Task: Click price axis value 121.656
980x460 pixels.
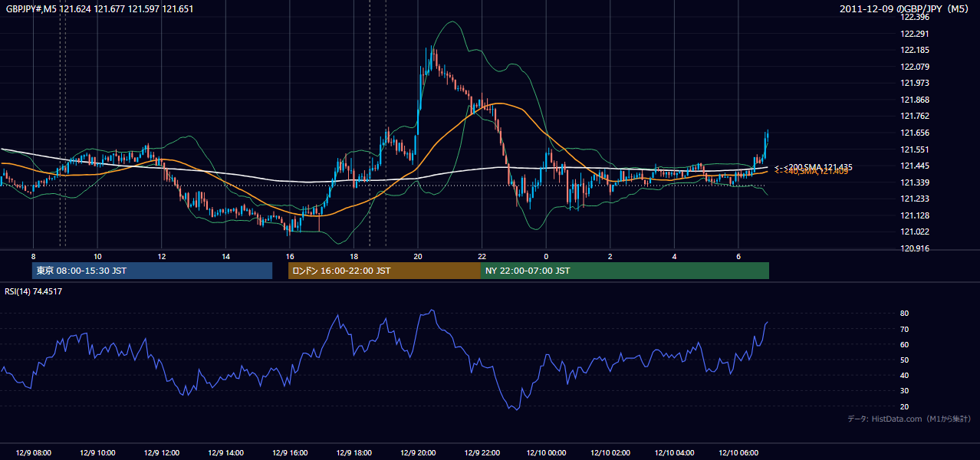Action: click(x=916, y=133)
